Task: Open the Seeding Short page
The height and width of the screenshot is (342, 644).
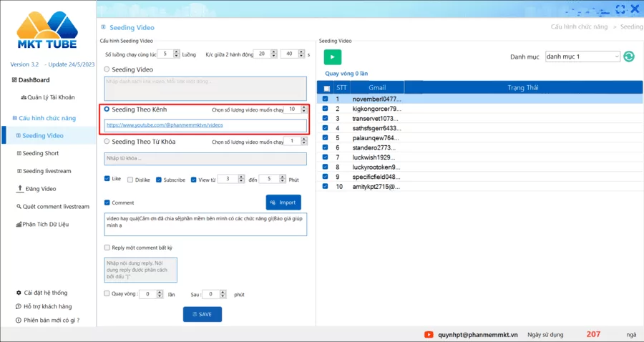Action: coord(38,153)
